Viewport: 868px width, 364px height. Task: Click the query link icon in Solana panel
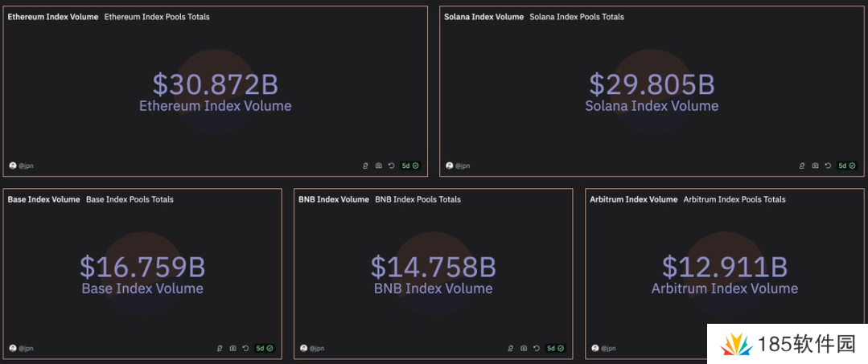click(801, 166)
